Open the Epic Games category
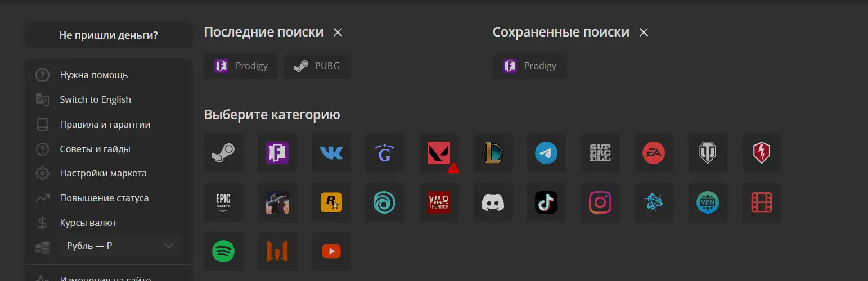868x281 pixels. coord(223,202)
